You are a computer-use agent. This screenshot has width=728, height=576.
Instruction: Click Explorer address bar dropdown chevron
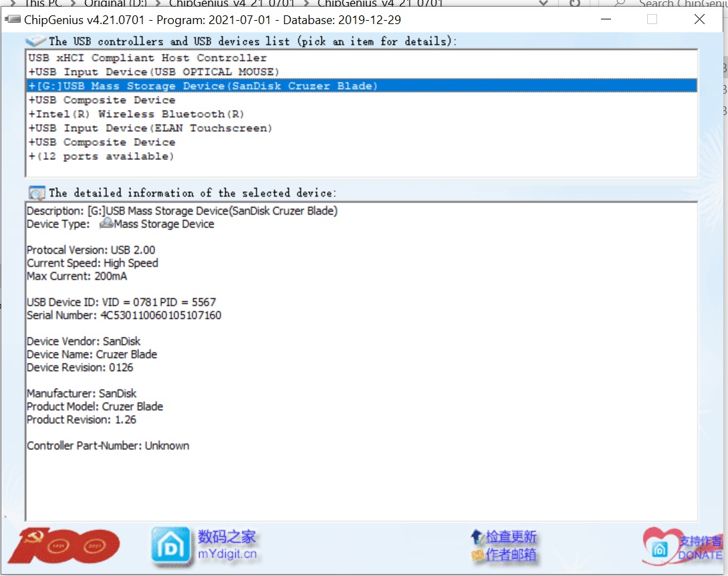click(543, 3)
